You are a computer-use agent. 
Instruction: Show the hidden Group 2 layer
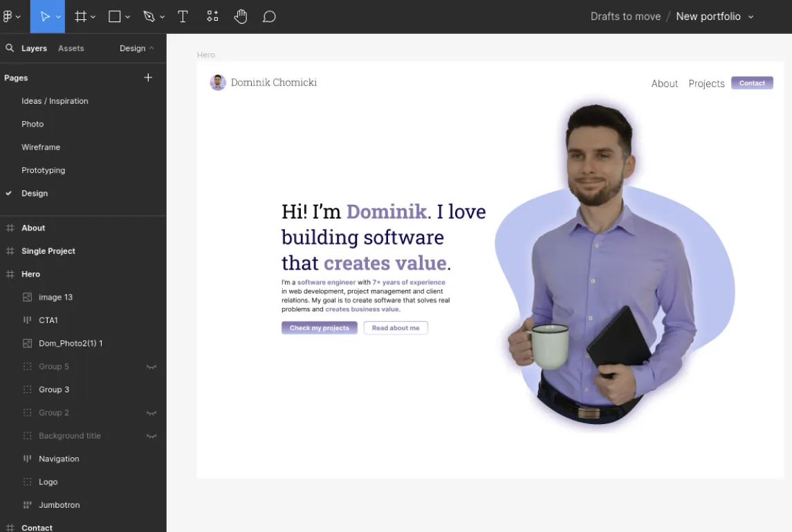coord(151,412)
